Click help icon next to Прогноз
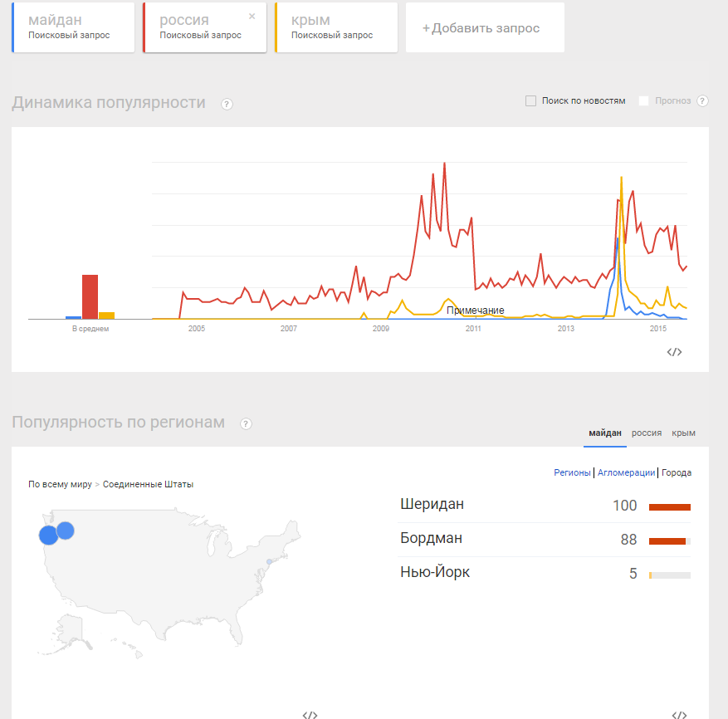The image size is (728, 719). tap(702, 101)
